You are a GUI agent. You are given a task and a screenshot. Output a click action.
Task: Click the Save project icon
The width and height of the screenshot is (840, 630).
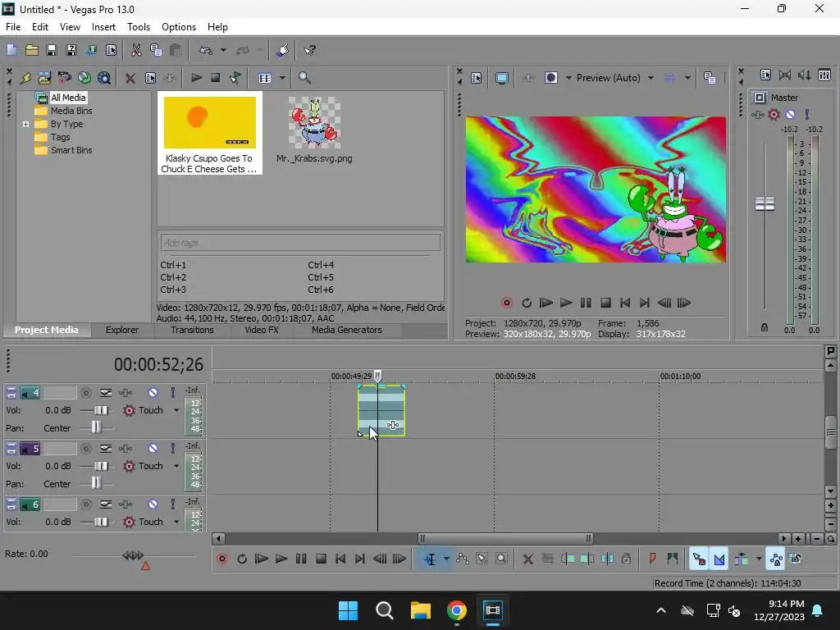(52, 50)
